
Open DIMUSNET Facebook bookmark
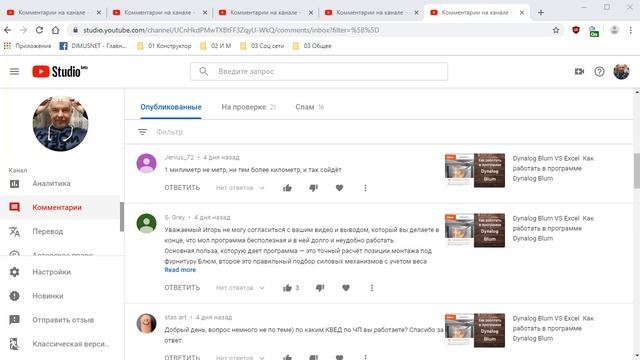click(93, 46)
